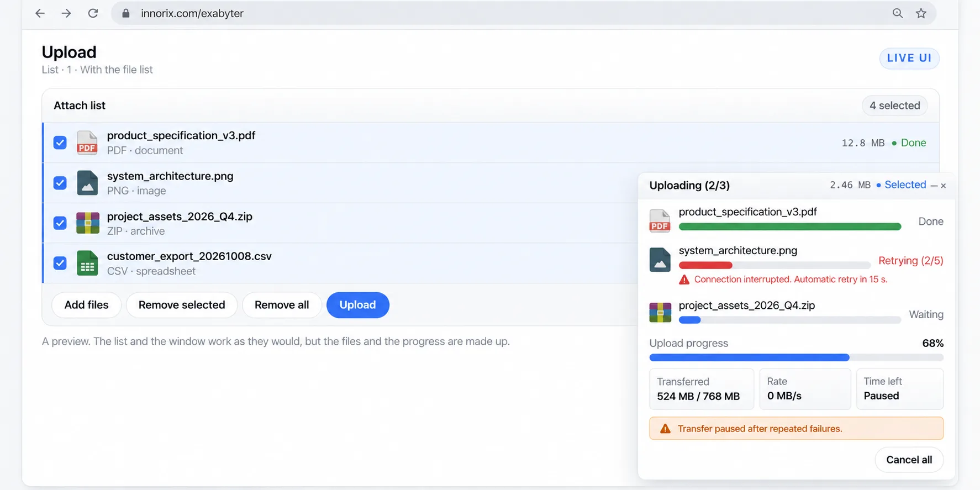Click archive icon of project_assets_2026_Q4.zip in Attach list
This screenshot has height=490, width=980.
(x=87, y=223)
